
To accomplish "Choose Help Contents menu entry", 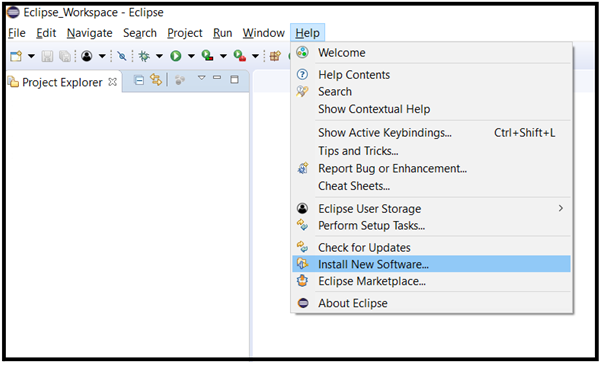I will tap(431, 75).
